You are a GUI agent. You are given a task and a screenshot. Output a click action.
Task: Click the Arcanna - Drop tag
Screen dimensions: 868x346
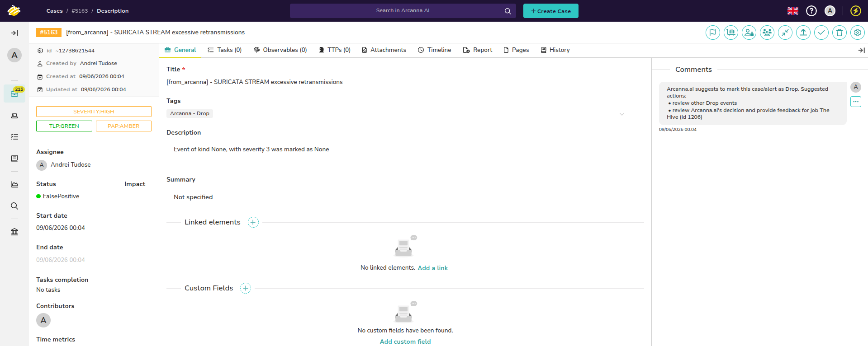(x=190, y=114)
